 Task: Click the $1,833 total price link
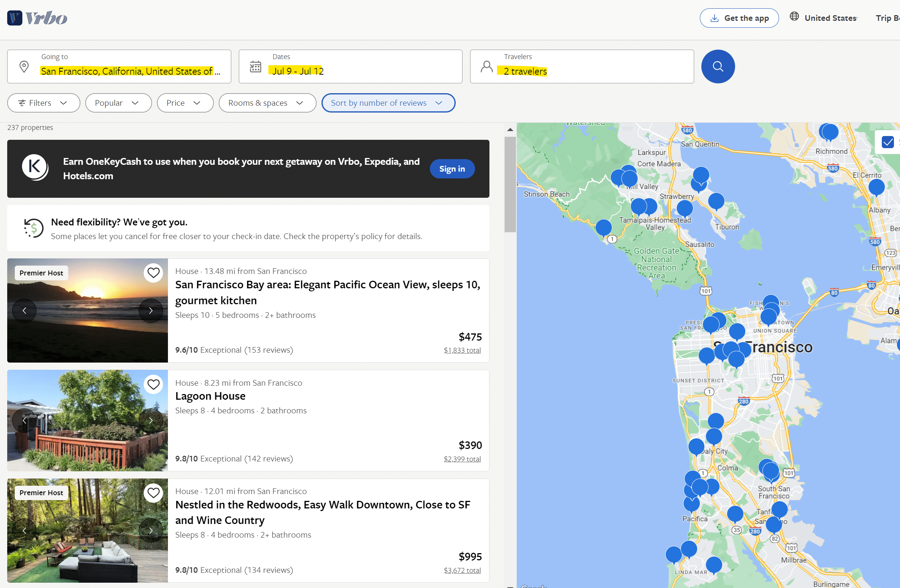462,350
